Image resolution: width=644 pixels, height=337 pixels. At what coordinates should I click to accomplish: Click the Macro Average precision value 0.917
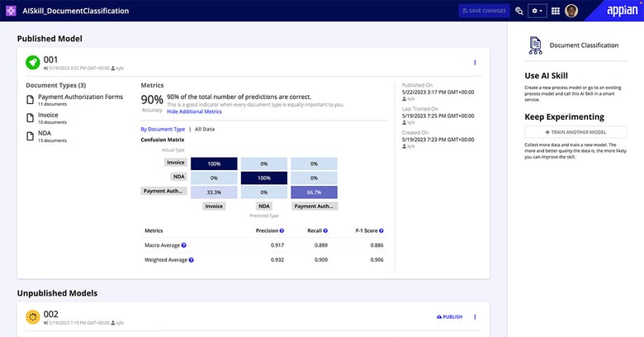277,245
